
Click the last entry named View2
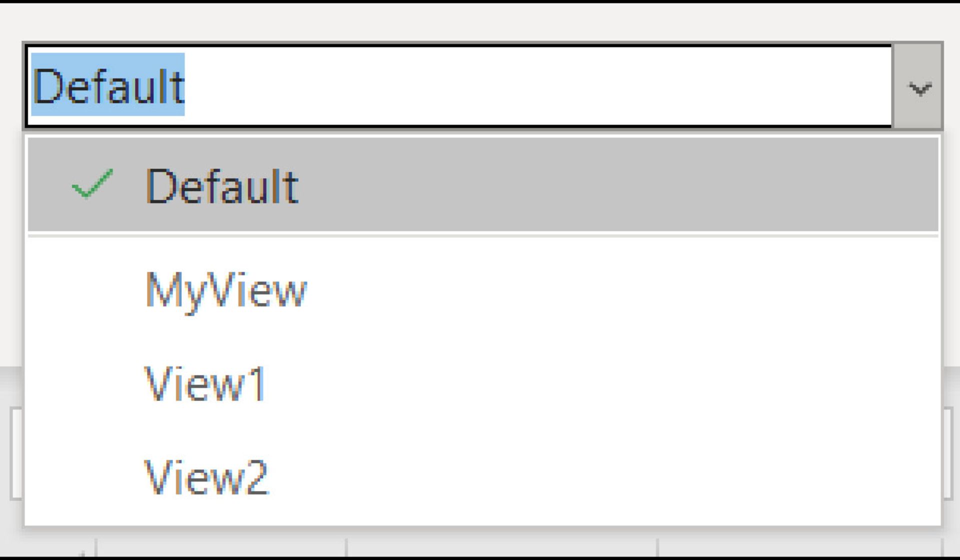tap(206, 477)
